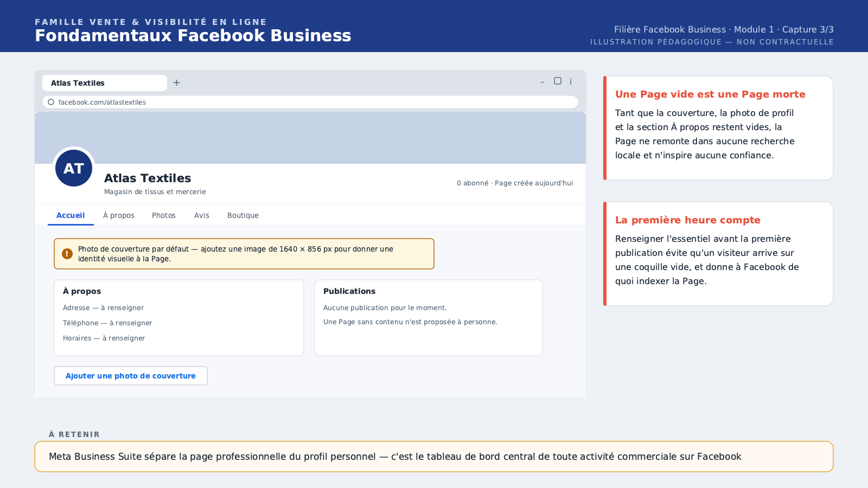Image resolution: width=868 pixels, height=488 pixels.
Task: Go to the Avis tab
Action: 202,215
